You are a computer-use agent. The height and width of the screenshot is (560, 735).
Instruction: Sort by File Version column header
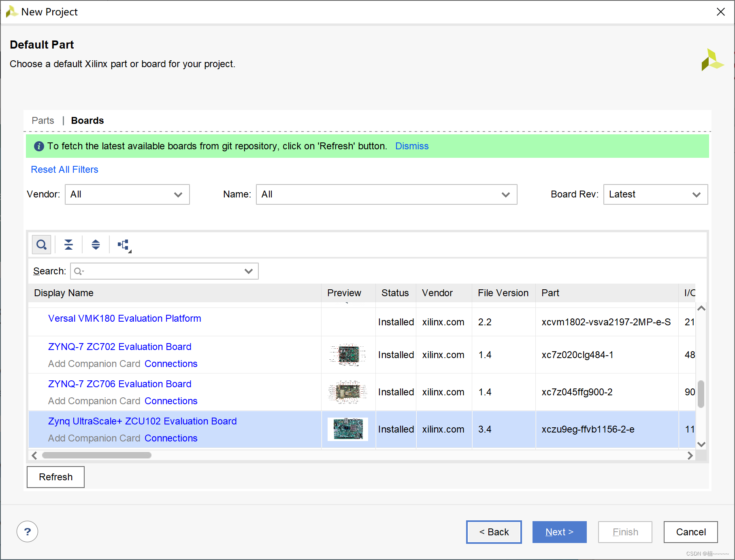[x=503, y=293]
